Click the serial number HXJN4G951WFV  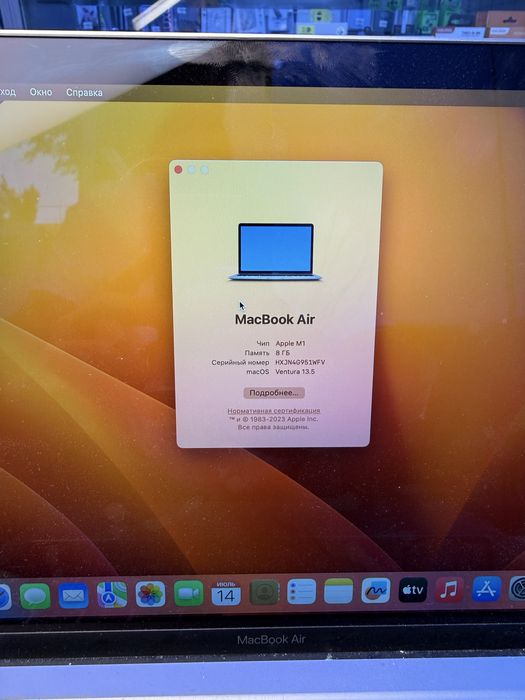300,362
